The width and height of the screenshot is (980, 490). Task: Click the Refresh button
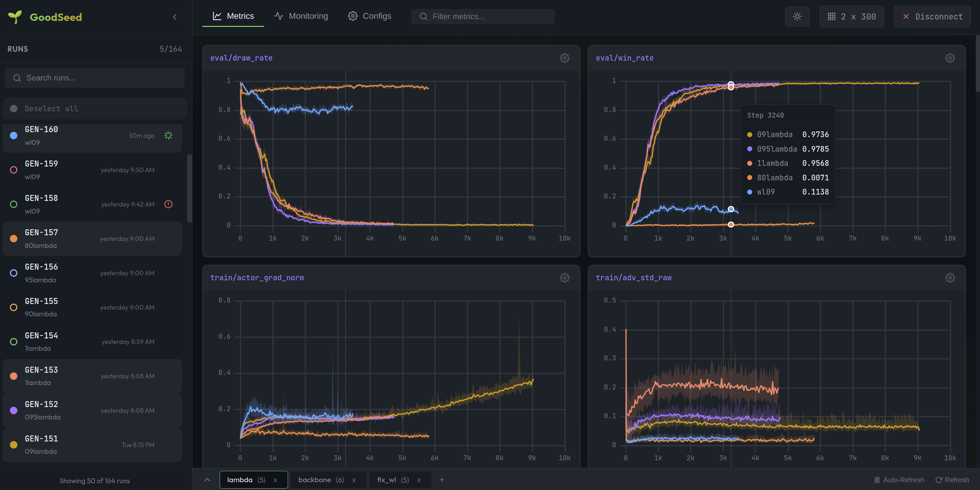pos(953,480)
